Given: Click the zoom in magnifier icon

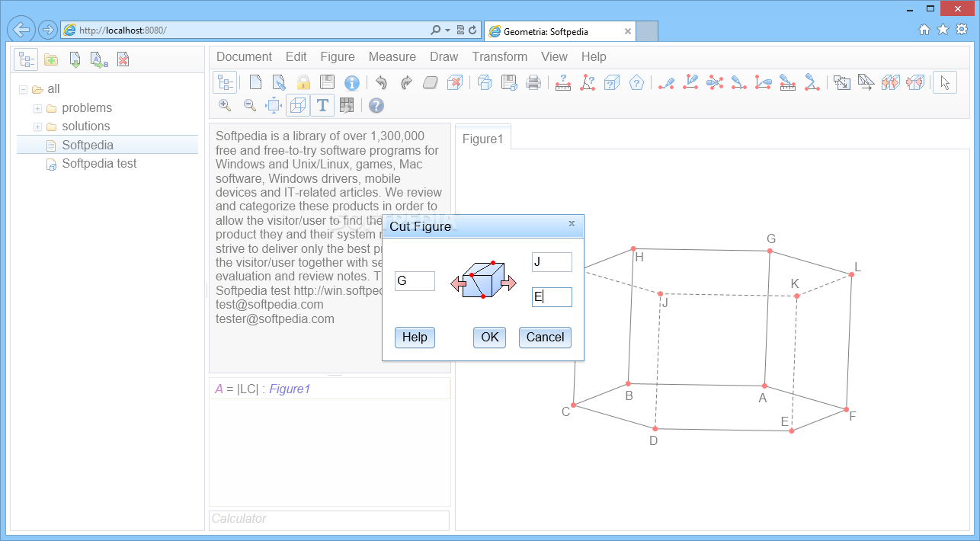Looking at the screenshot, I should 225,105.
